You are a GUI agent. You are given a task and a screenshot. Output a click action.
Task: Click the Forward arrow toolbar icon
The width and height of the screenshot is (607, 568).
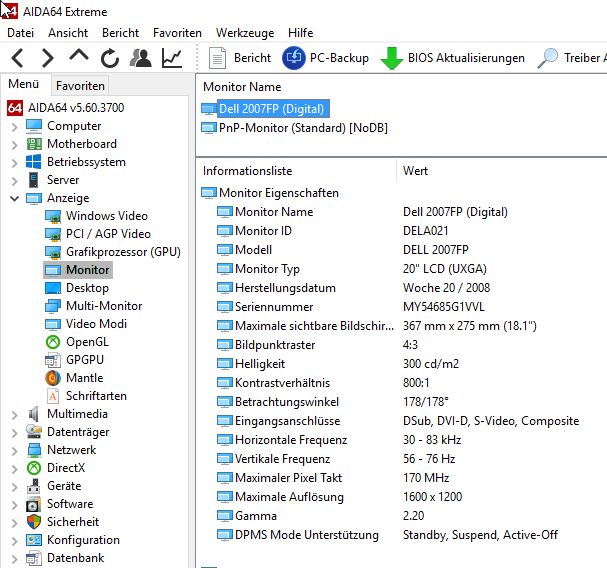[x=48, y=58]
